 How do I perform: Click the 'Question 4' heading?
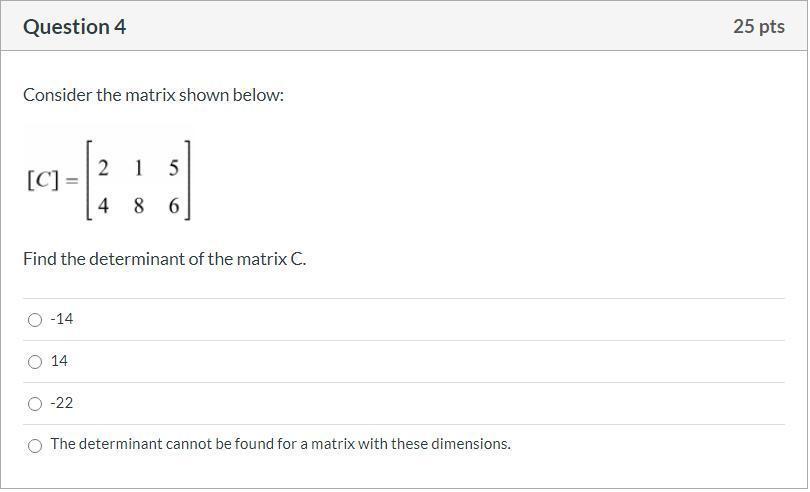[75, 27]
